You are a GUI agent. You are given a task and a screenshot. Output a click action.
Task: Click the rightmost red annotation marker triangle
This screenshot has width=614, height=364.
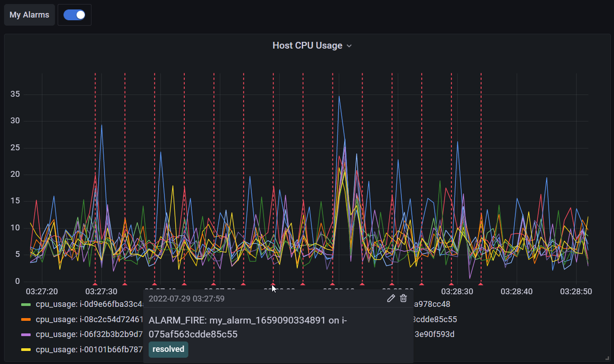tap(481, 284)
